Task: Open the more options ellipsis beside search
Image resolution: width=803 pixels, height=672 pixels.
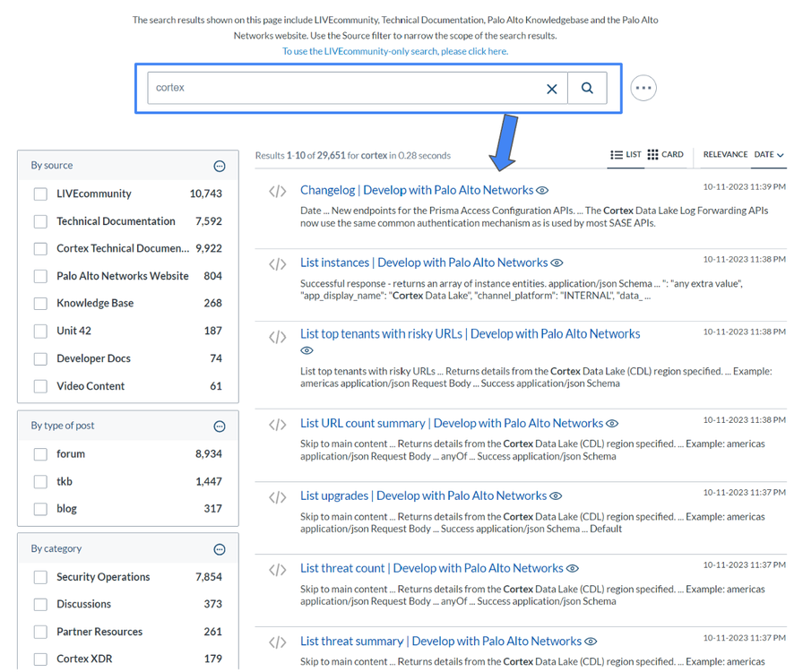Action: 643,88
